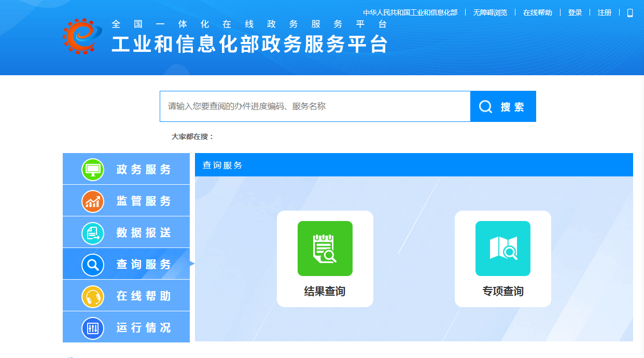Click the slider-bars icon for 运行情况
The width and height of the screenshot is (644, 358).
(x=93, y=328)
